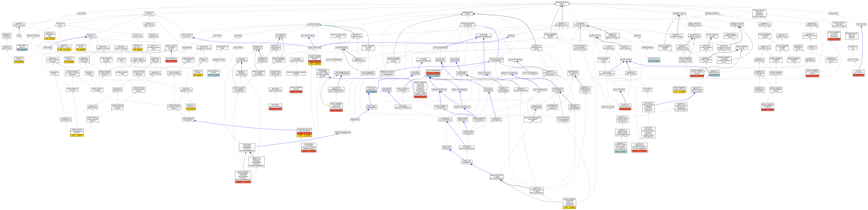
Task: Select 'cellular response to dexamethasone stimulus' node
Action: [77, 132]
